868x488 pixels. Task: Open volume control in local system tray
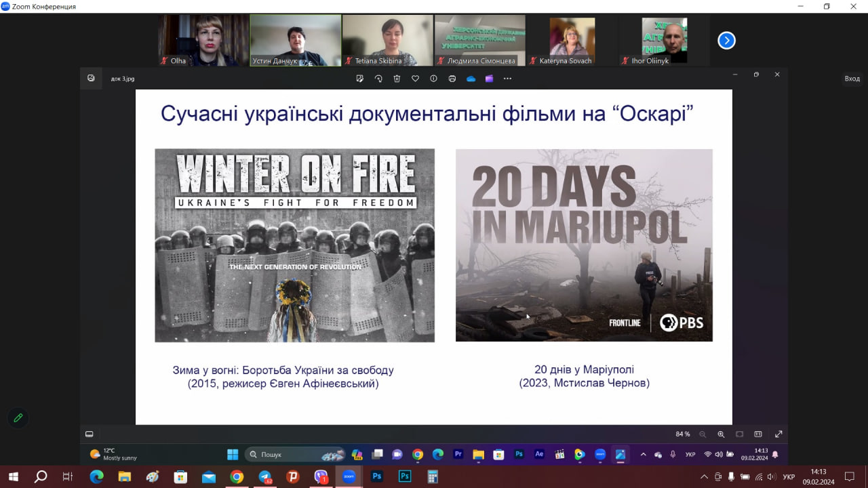[x=771, y=476]
